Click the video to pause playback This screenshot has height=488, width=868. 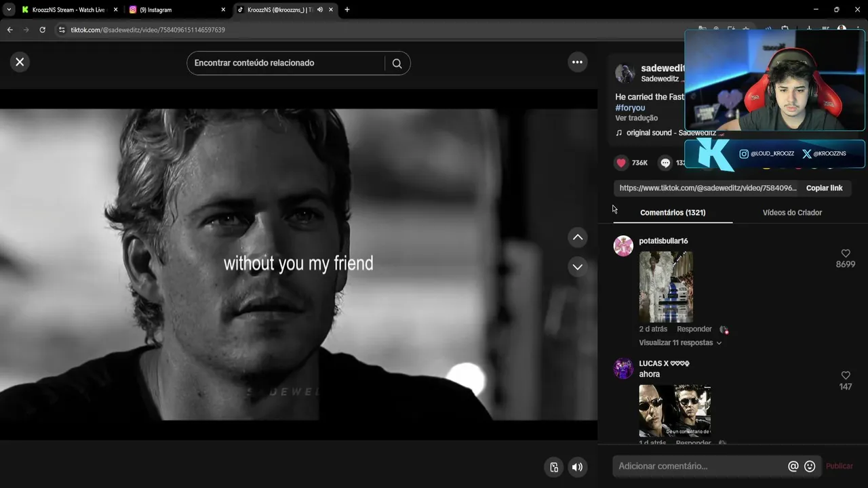(298, 264)
